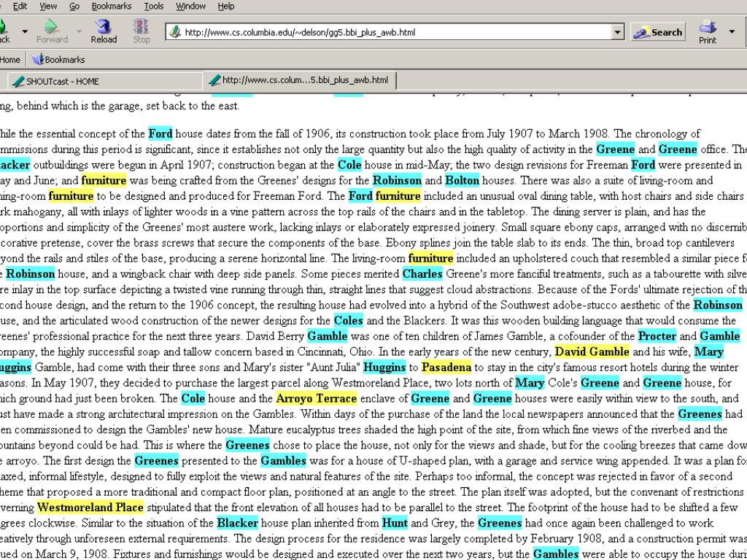
Task: Click highlighted "Cole" before "house in mid-May"
Action: 349,166
